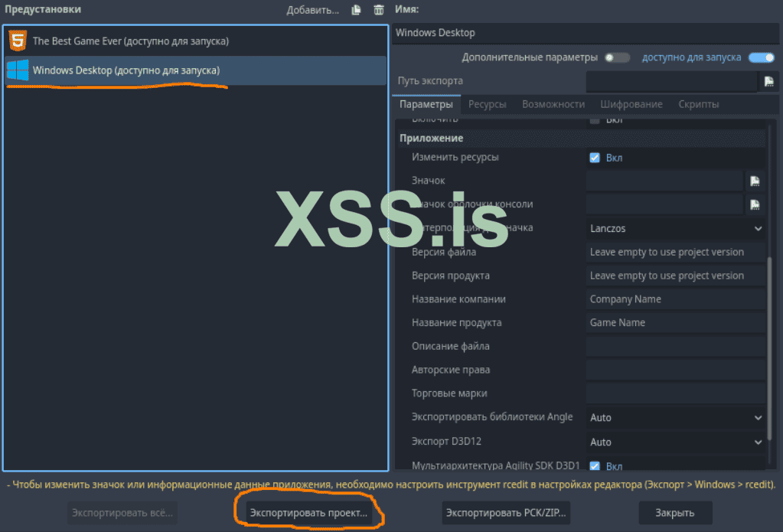Viewport: 783px width, 532px height.
Task: Open Экспорт D3D12 Auto dropdown
Action: tap(676, 442)
